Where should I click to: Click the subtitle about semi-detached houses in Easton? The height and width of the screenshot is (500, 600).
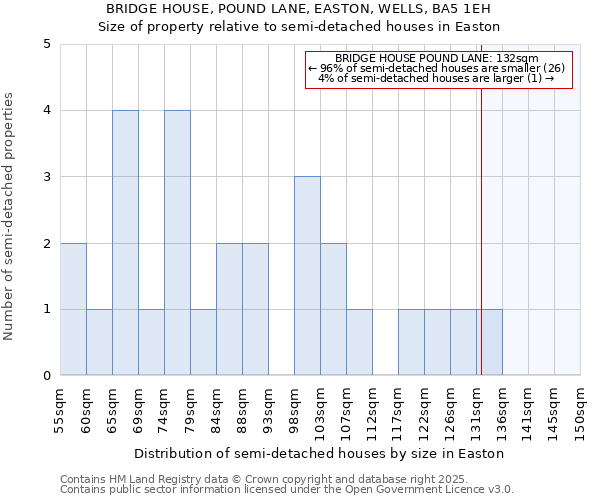click(x=298, y=27)
